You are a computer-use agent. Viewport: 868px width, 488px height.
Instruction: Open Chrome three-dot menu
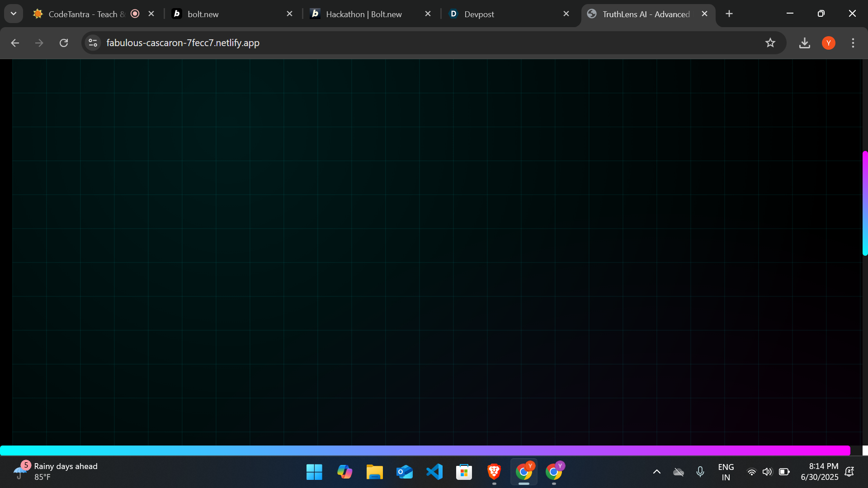(853, 43)
